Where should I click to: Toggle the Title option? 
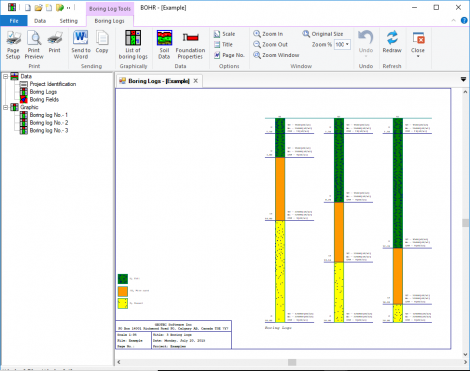[x=223, y=44]
